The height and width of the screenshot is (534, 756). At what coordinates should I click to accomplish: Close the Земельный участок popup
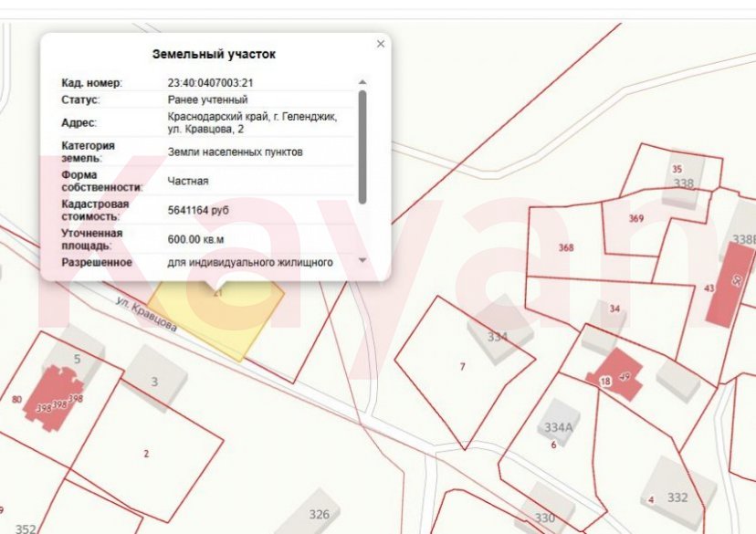click(381, 44)
